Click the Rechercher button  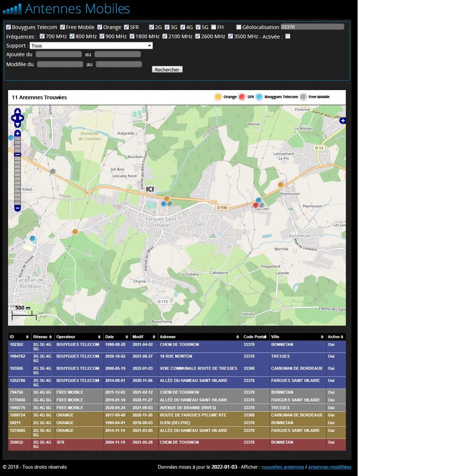pyautogui.click(x=167, y=70)
